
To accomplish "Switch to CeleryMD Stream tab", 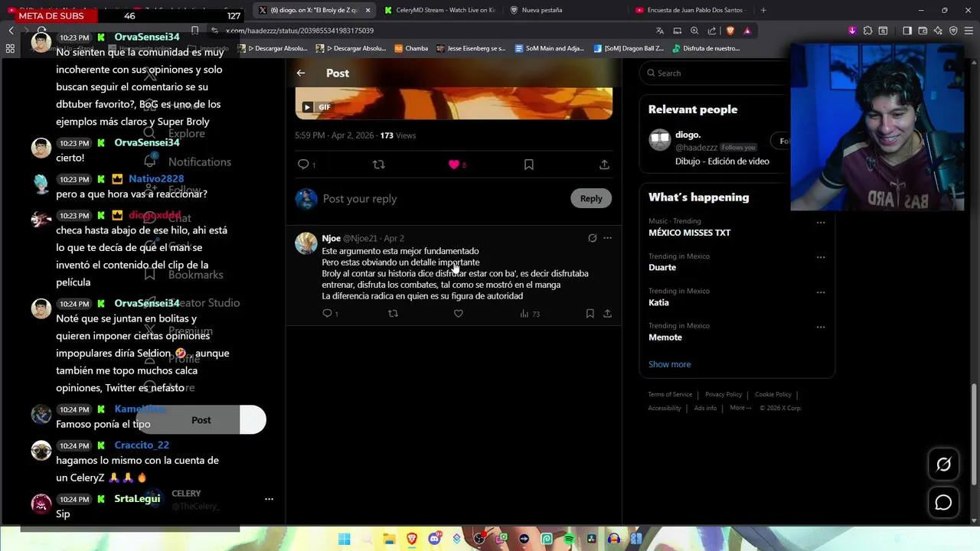I will 440,10.
